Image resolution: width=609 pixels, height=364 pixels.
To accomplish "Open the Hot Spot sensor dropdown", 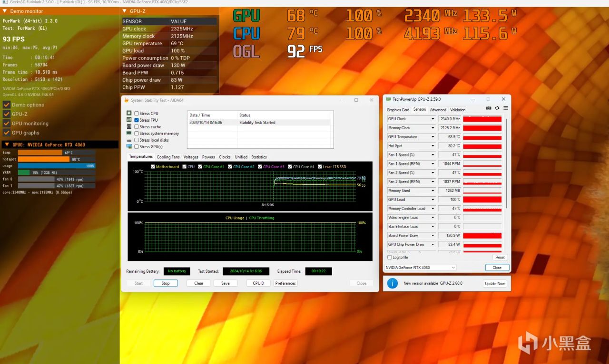I will pos(433,146).
